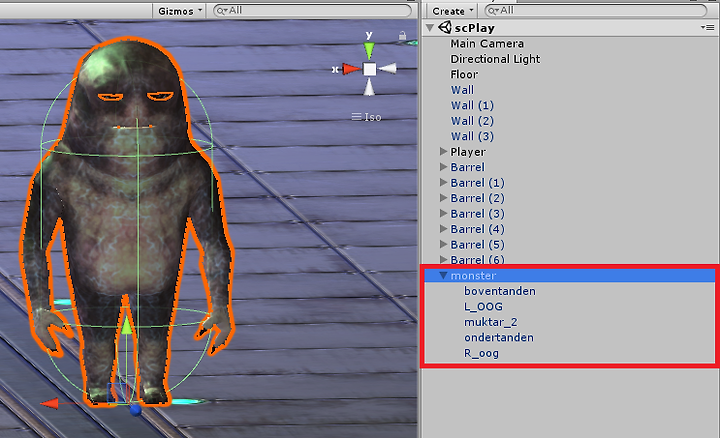Click the monster model in scene view

[129, 220]
